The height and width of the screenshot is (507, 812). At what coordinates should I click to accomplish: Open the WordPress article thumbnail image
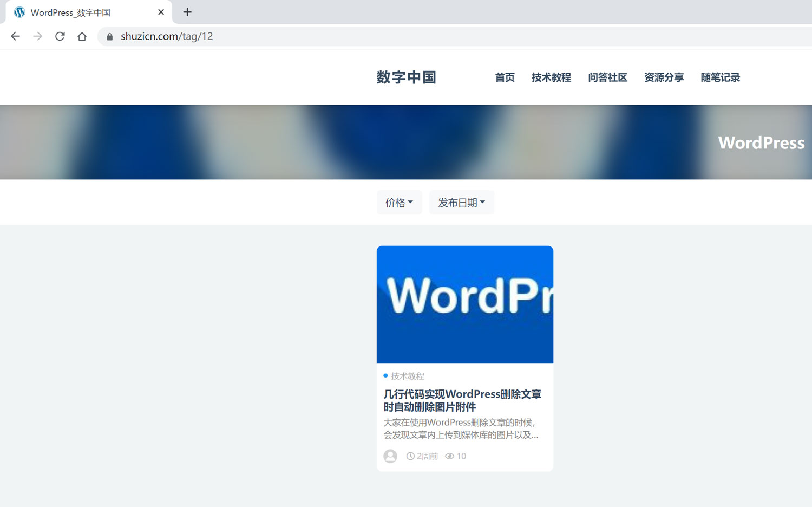pos(465,304)
